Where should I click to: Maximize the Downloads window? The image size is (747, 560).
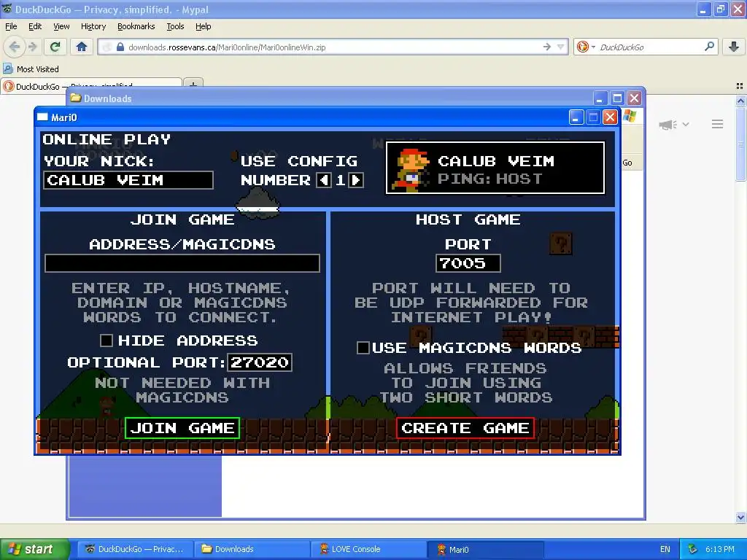pos(617,98)
